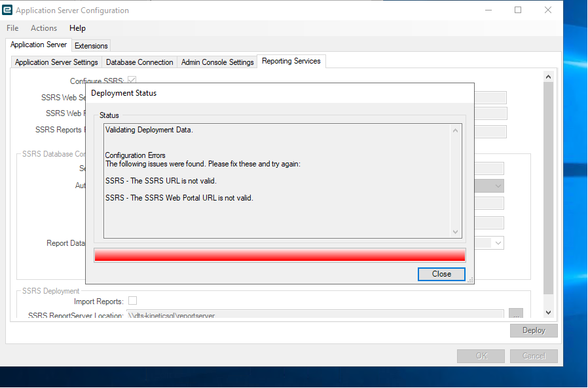The height and width of the screenshot is (388, 588).
Task: Click the disabled OK button
Action: pos(481,356)
